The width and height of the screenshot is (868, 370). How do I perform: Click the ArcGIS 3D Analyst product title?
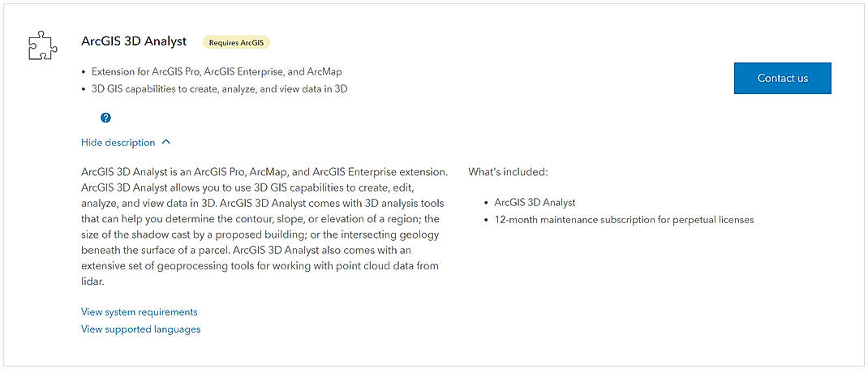pos(134,41)
